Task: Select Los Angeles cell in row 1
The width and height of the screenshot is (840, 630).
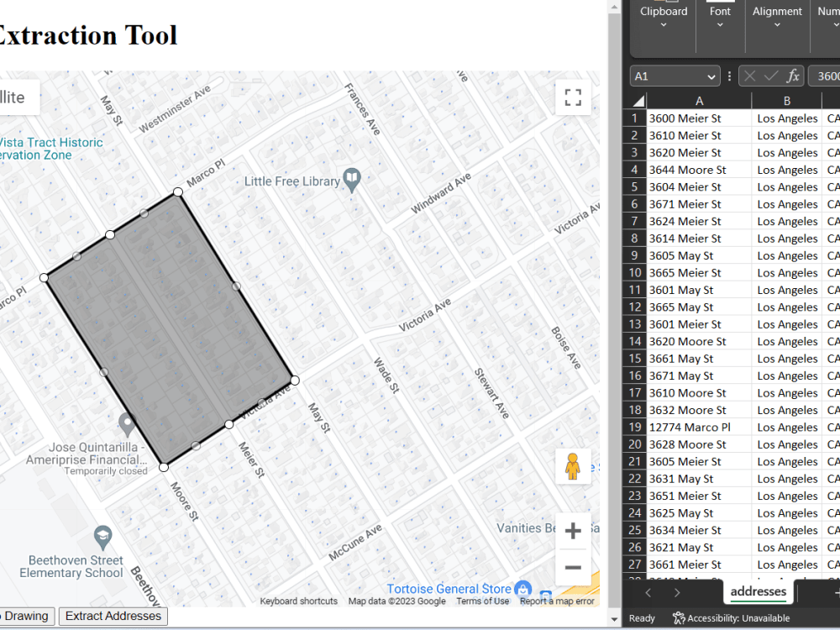Action: [786, 118]
